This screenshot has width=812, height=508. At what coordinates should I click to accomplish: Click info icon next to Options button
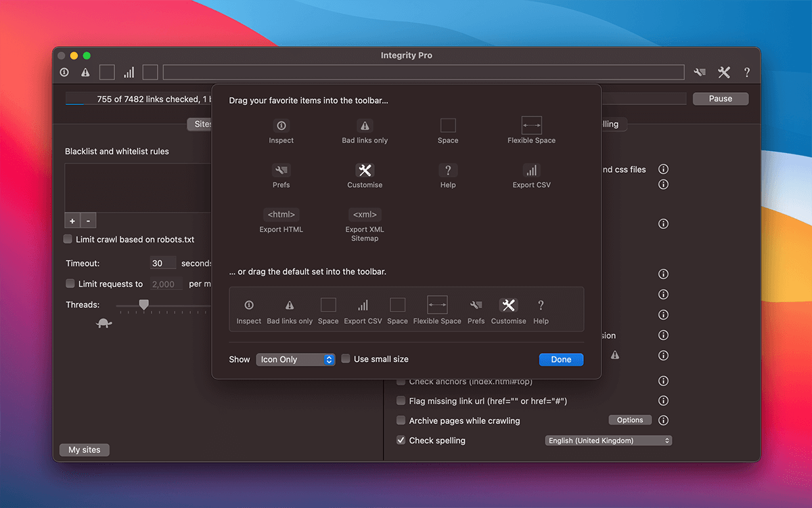tap(664, 420)
